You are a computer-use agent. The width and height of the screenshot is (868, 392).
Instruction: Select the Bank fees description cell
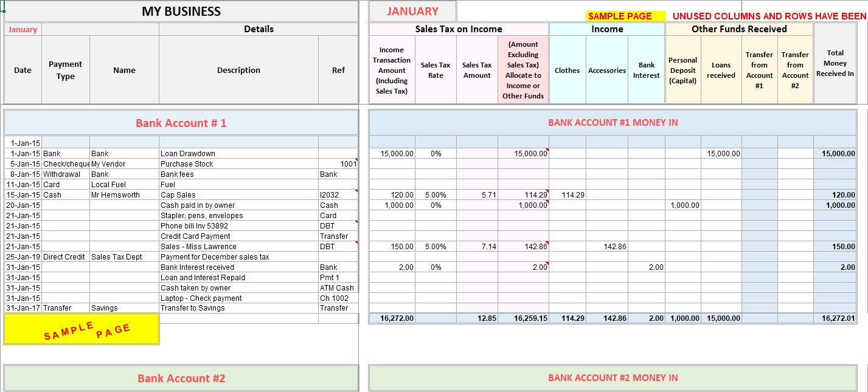coord(238,174)
